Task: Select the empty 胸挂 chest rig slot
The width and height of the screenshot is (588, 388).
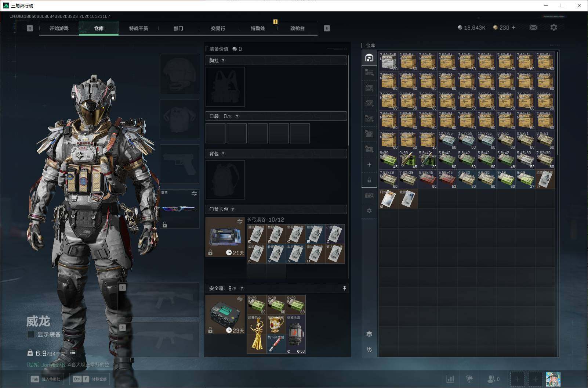Action: [x=225, y=87]
